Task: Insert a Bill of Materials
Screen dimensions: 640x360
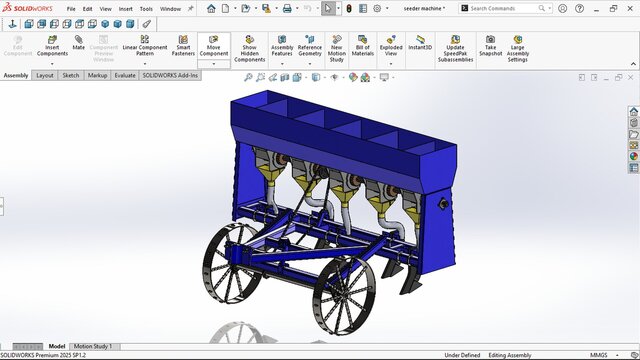Action: [x=362, y=45]
